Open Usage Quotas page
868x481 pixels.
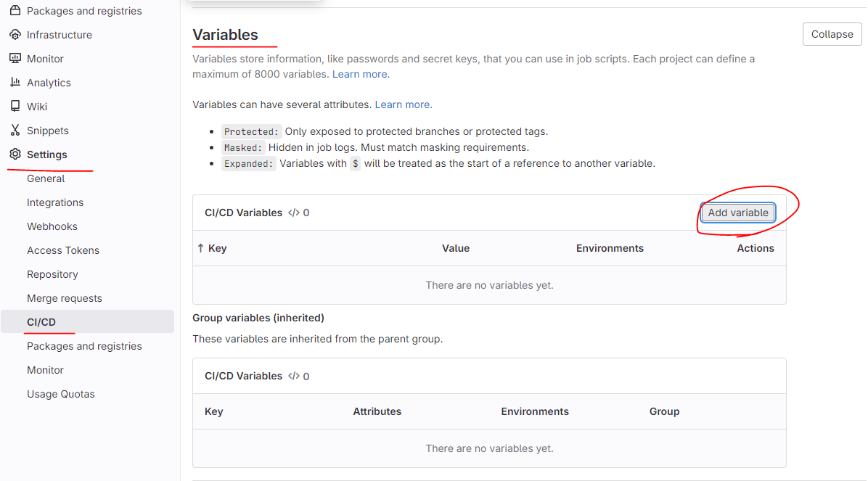[61, 394]
